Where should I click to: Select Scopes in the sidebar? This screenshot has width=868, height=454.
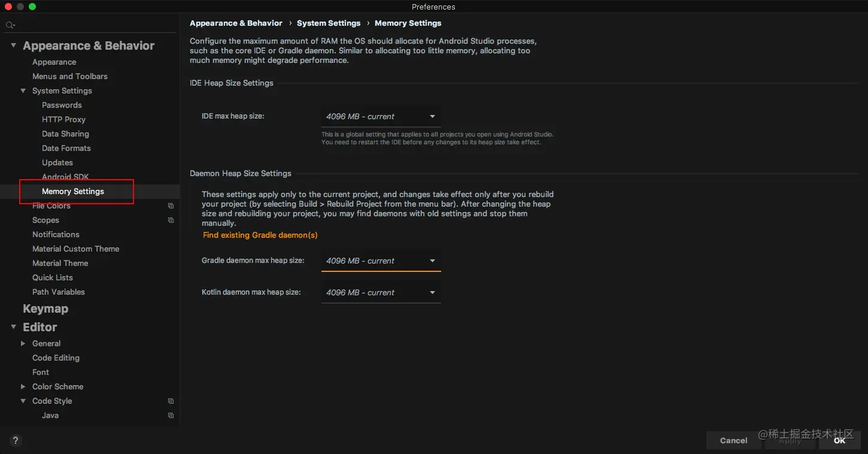45,220
